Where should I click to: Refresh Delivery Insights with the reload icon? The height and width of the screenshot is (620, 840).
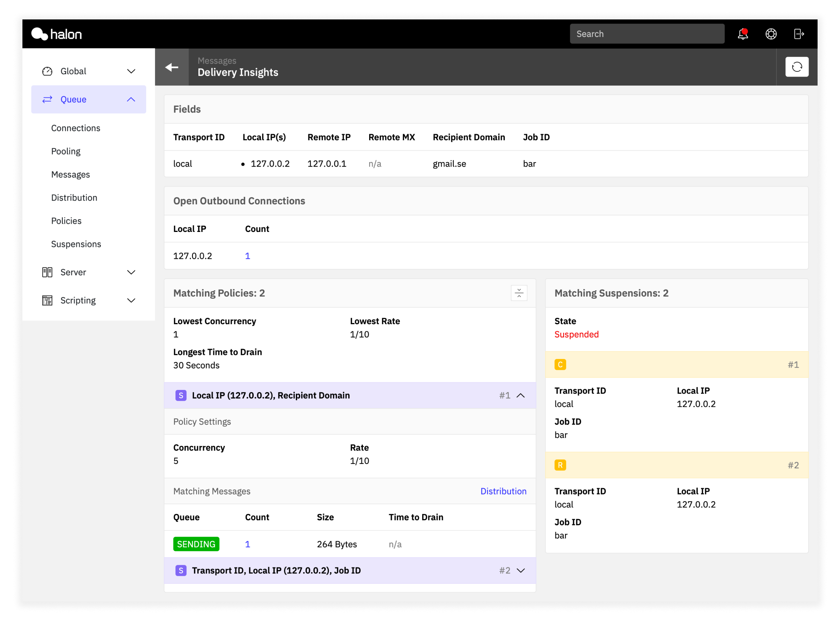click(797, 66)
